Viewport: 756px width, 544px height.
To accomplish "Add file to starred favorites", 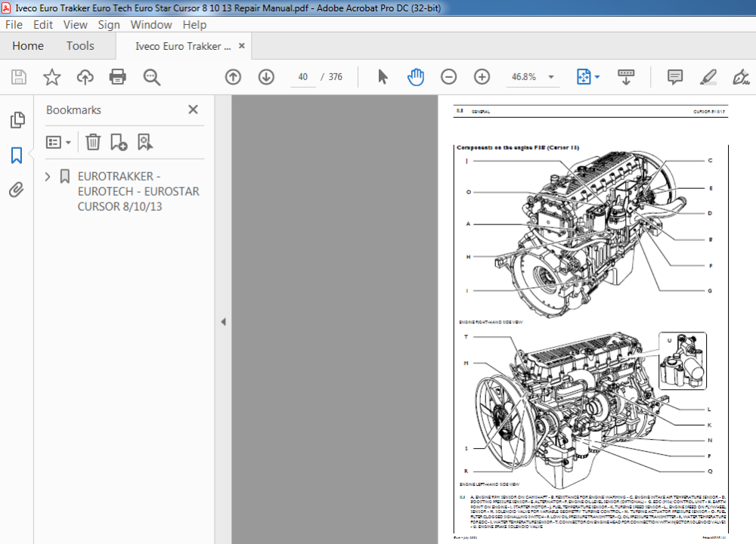I will point(51,77).
